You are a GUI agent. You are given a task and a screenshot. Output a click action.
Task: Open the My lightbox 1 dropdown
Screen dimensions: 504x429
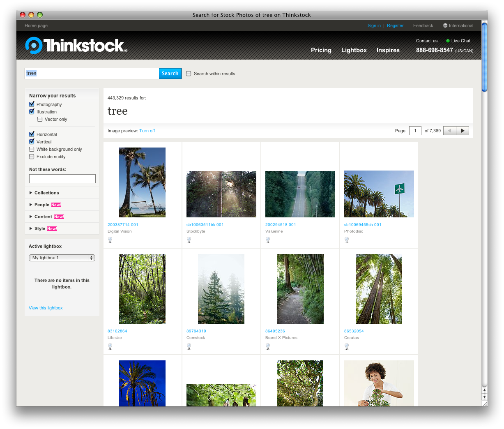click(x=62, y=258)
